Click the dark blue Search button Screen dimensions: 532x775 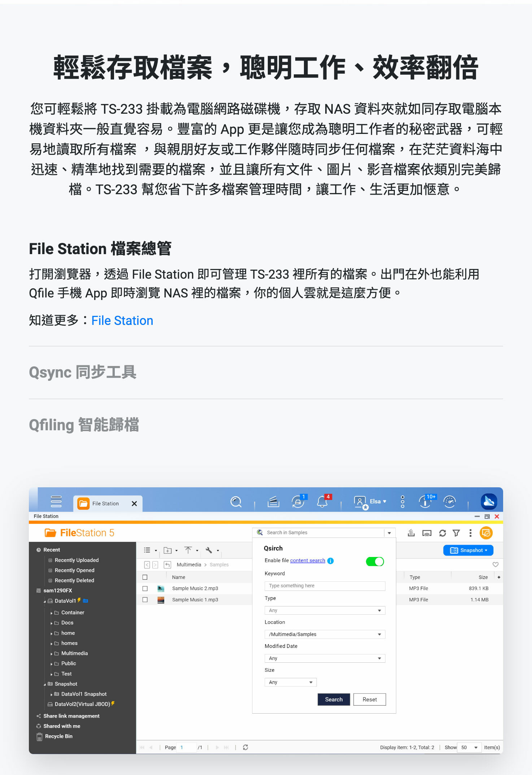[334, 699]
